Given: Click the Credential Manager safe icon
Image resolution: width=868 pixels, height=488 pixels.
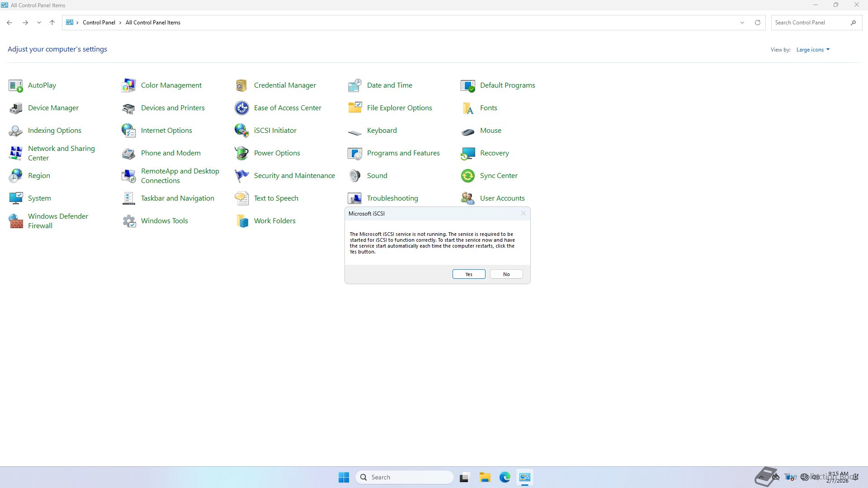Looking at the screenshot, I should click(242, 85).
